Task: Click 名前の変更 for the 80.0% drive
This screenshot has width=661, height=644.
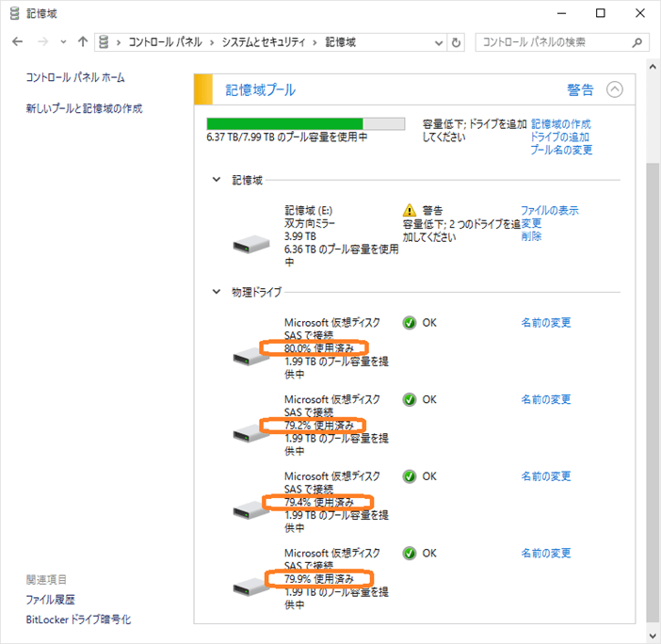Action: (546, 323)
